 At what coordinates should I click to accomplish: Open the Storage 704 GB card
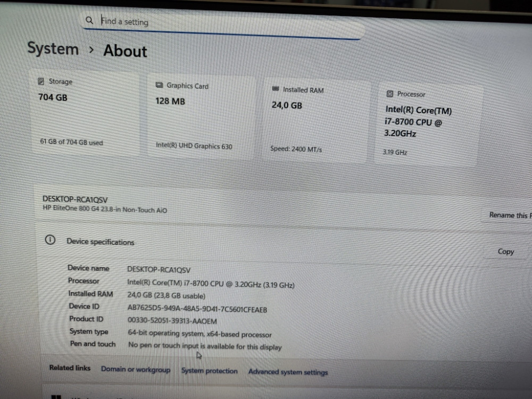click(x=85, y=112)
